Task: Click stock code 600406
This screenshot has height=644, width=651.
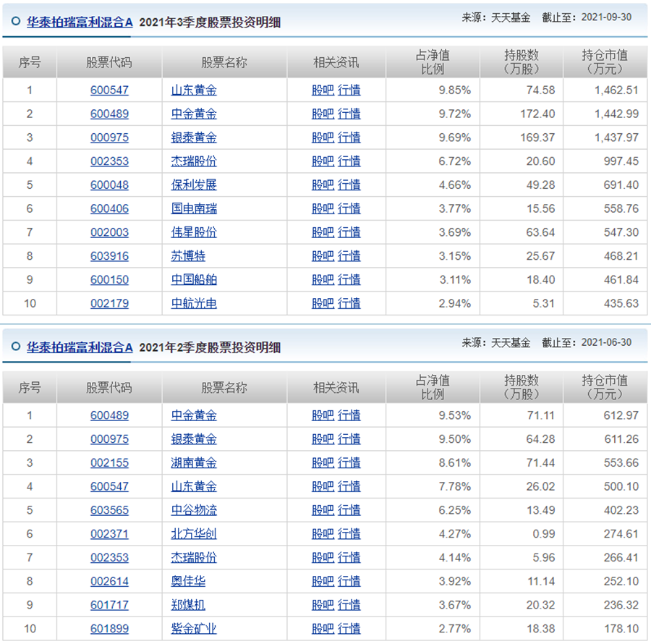Action: click(110, 208)
